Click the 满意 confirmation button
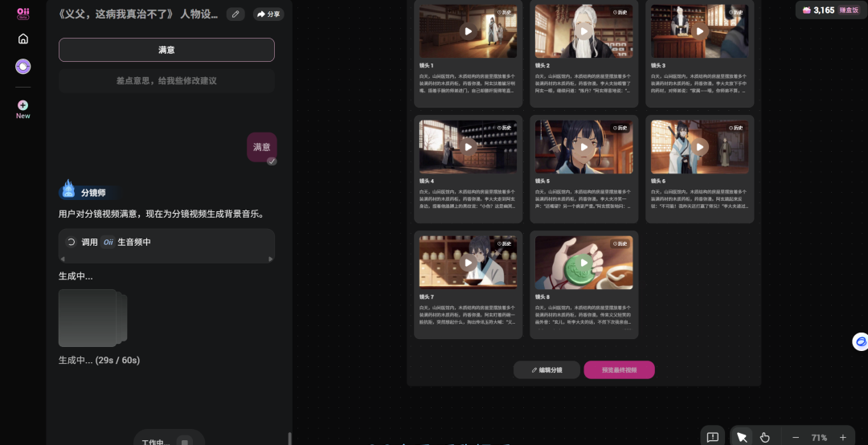The image size is (868, 445). 166,50
